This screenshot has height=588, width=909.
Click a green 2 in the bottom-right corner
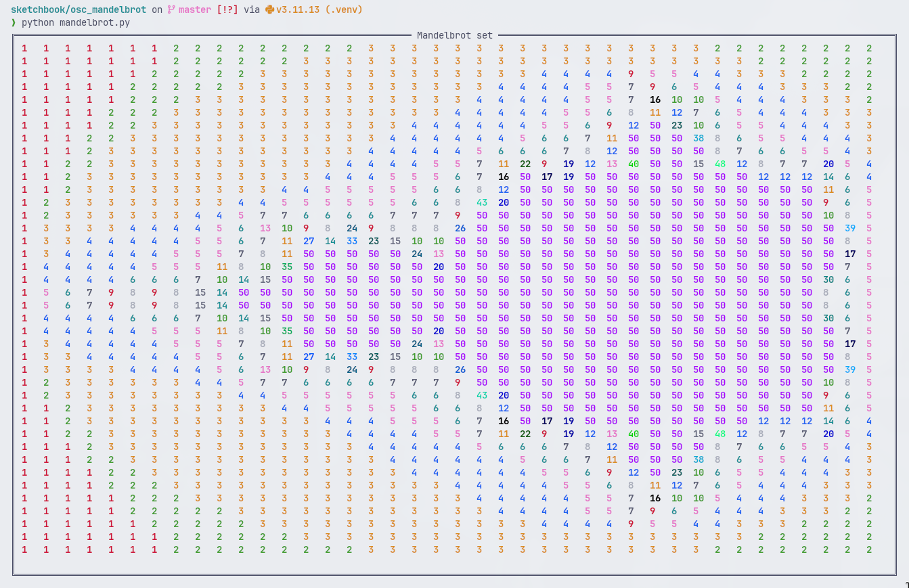[x=870, y=549]
